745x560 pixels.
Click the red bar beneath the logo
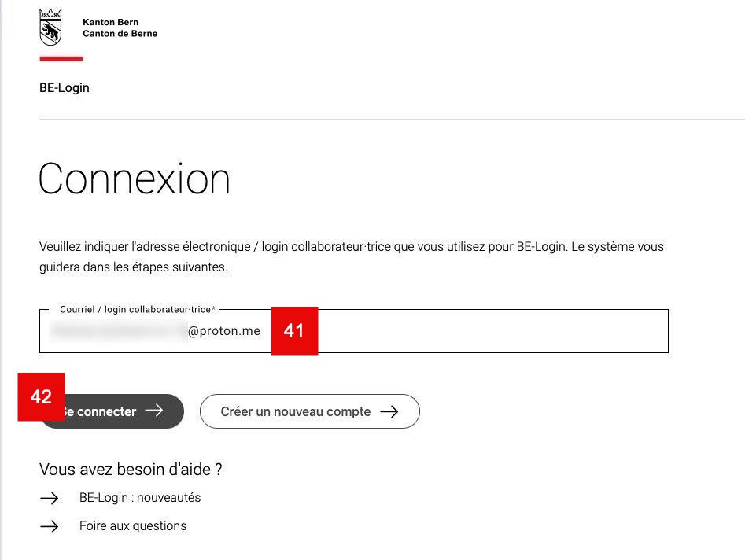coord(61,58)
